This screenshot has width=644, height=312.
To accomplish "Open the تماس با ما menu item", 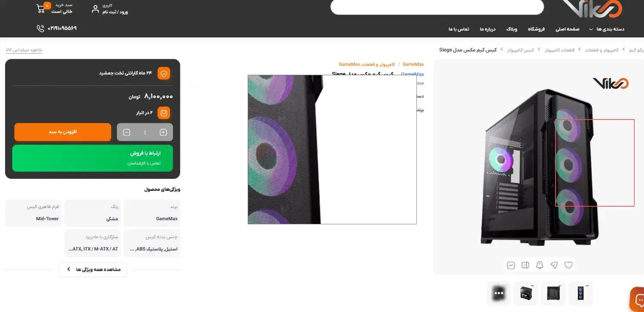I will click(x=459, y=29).
